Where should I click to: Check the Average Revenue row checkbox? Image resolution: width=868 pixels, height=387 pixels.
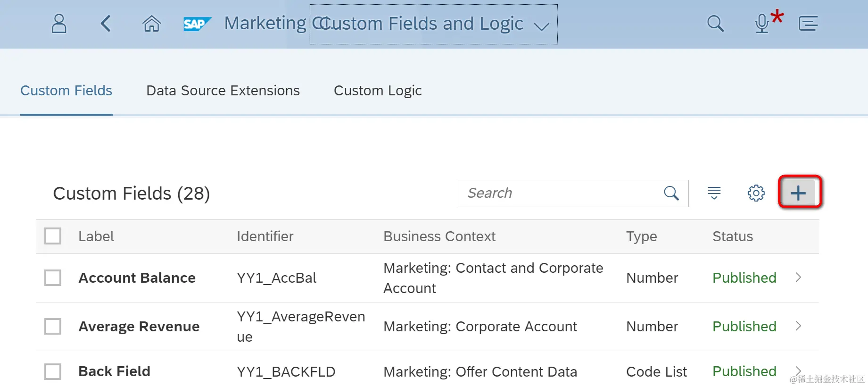click(x=53, y=326)
